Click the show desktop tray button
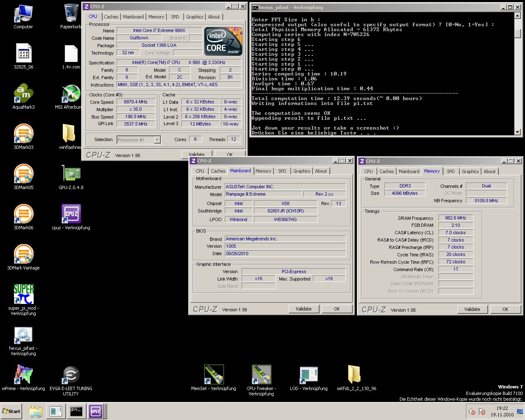The width and height of the screenshot is (525, 420). (520, 411)
